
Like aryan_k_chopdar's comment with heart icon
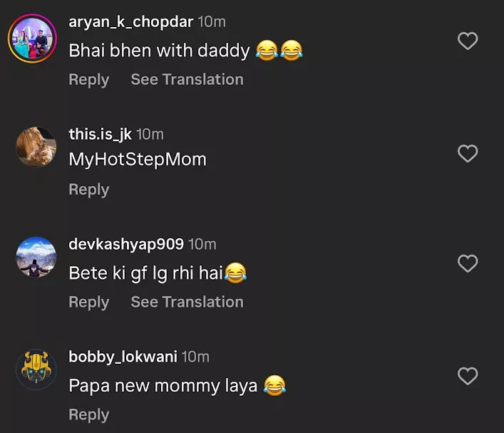(x=467, y=41)
